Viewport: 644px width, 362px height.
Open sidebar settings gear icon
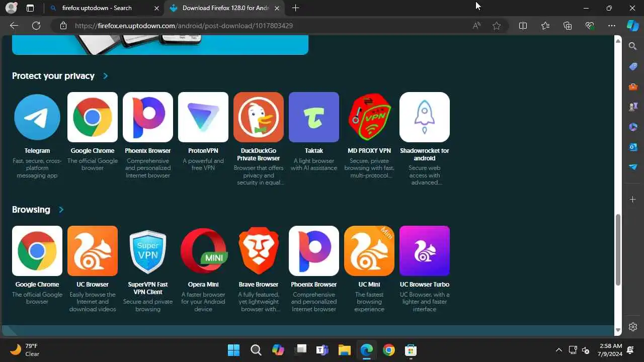[x=633, y=327]
